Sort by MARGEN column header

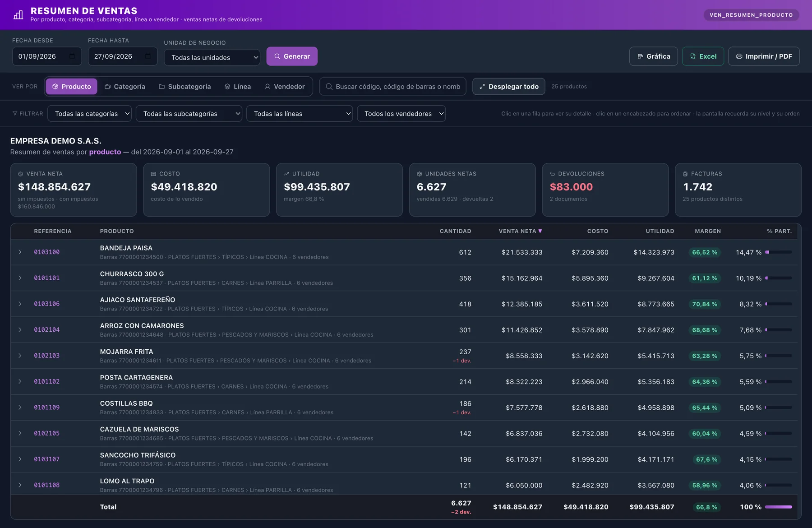708,231
